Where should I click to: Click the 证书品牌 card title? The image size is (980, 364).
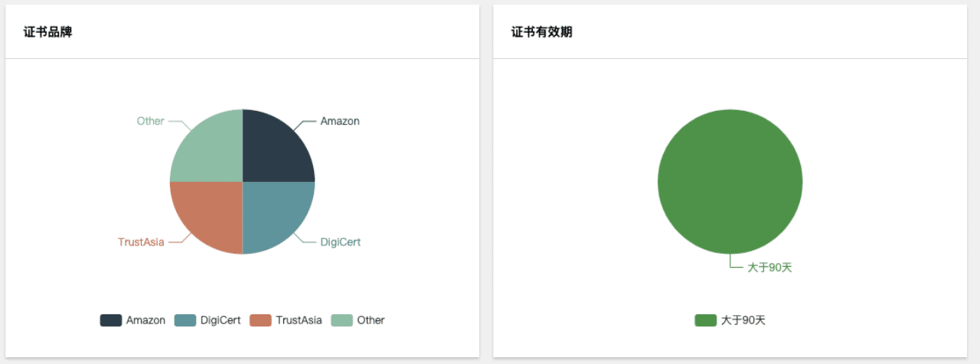click(x=48, y=32)
